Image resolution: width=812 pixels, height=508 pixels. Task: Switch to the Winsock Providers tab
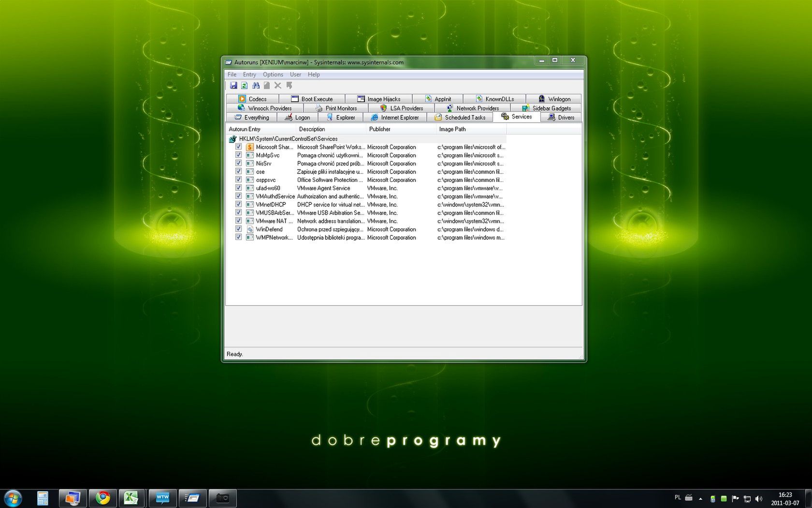264,108
